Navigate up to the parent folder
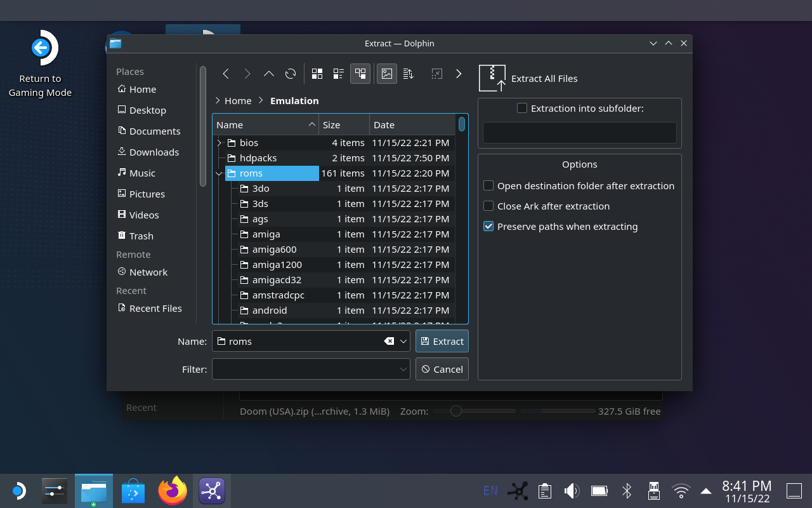This screenshot has width=812, height=508. point(268,73)
